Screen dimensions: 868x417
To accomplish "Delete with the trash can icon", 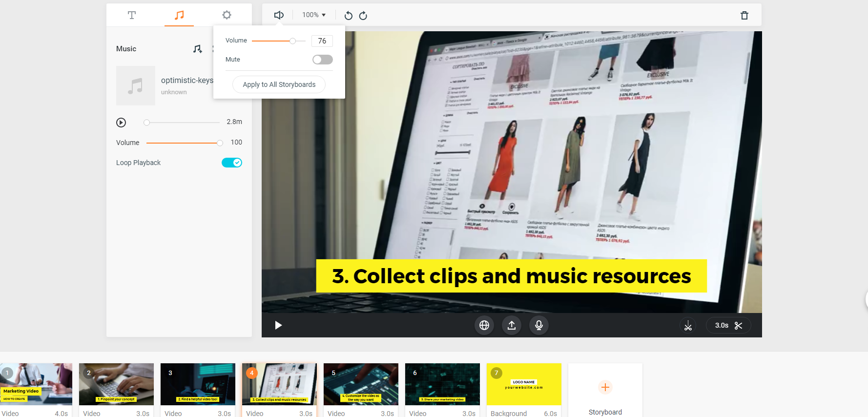I will pyautogui.click(x=744, y=15).
